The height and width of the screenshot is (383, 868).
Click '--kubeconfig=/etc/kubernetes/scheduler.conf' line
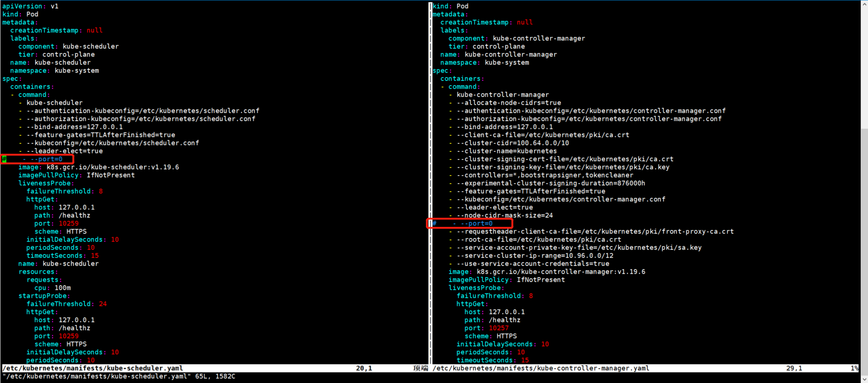pos(113,143)
